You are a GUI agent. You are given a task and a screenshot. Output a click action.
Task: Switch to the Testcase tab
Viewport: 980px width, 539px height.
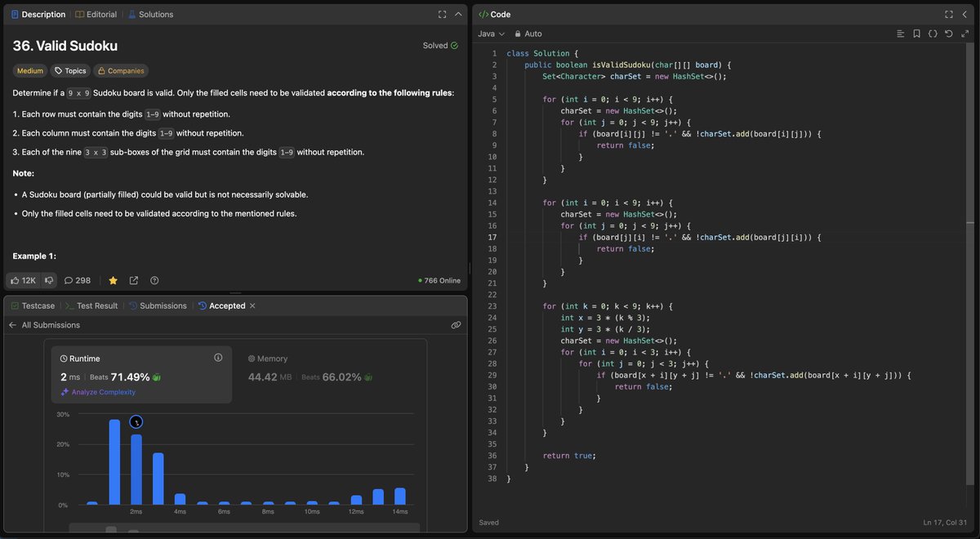click(x=33, y=305)
